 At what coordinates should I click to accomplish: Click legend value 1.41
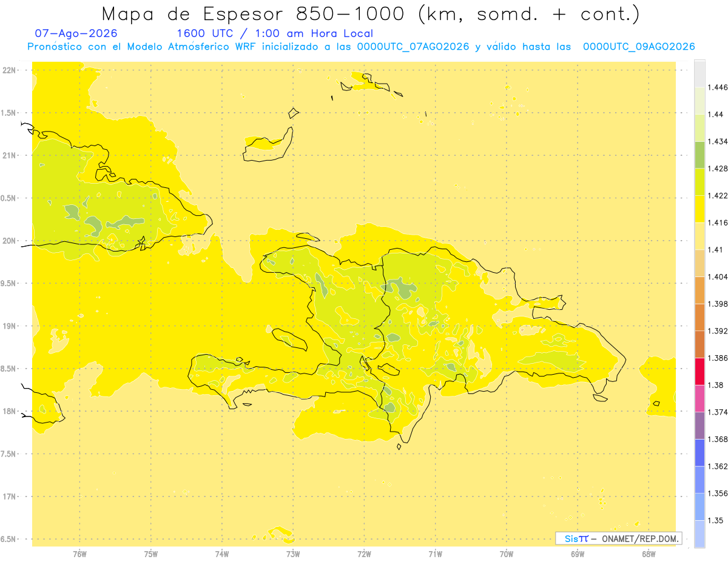(x=715, y=250)
